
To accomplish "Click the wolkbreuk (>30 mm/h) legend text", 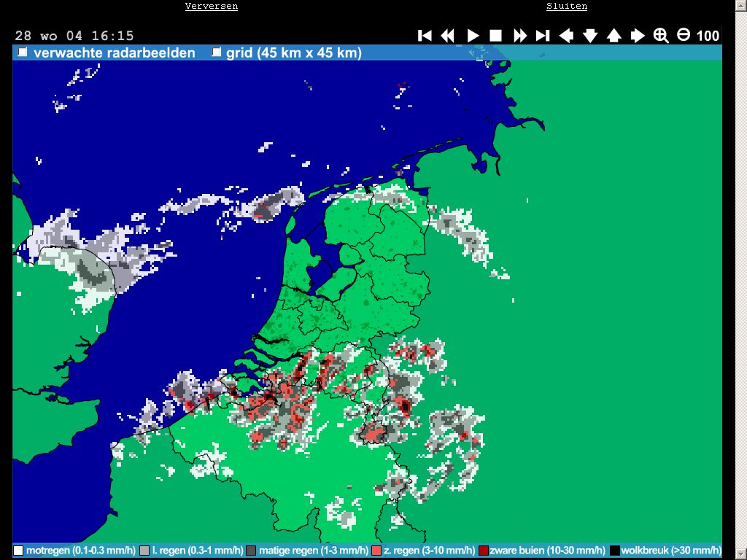I will [671, 551].
